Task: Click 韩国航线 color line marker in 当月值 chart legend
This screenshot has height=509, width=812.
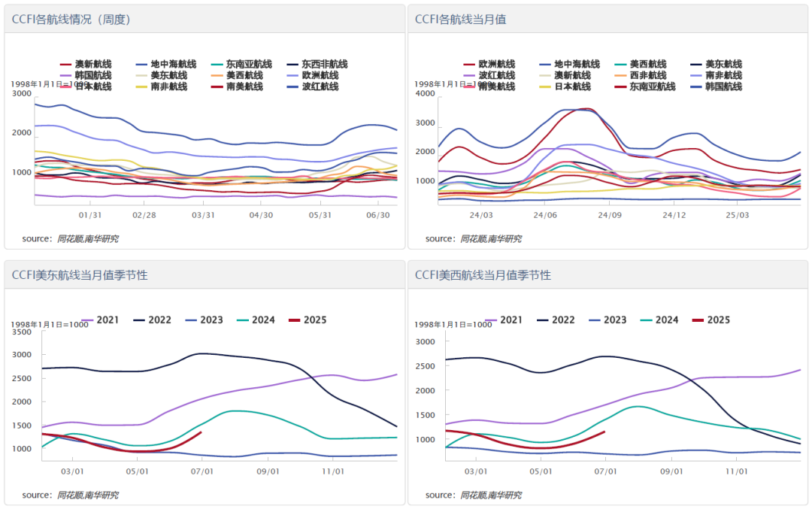Action: point(696,86)
